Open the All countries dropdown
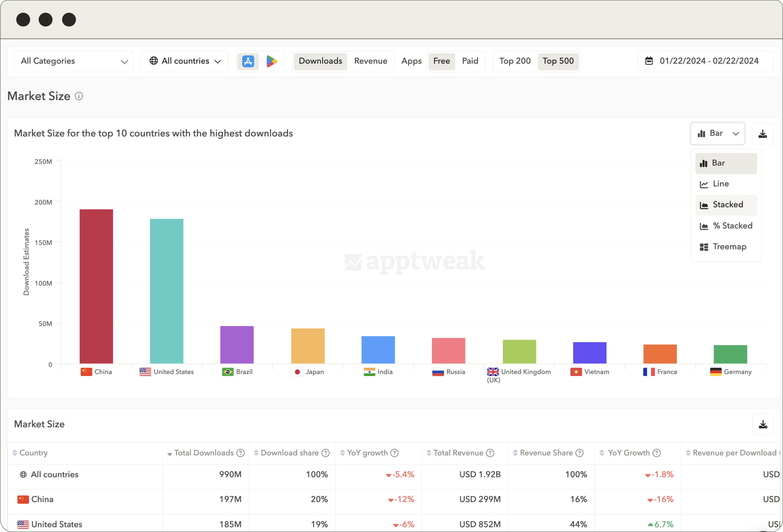The width and height of the screenshot is (783, 532). [x=184, y=61]
